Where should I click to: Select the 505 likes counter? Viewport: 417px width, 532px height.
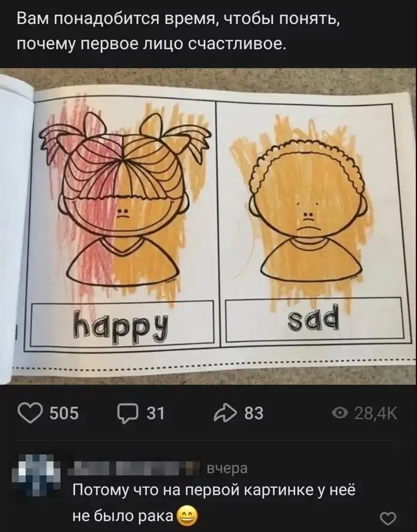point(65,413)
